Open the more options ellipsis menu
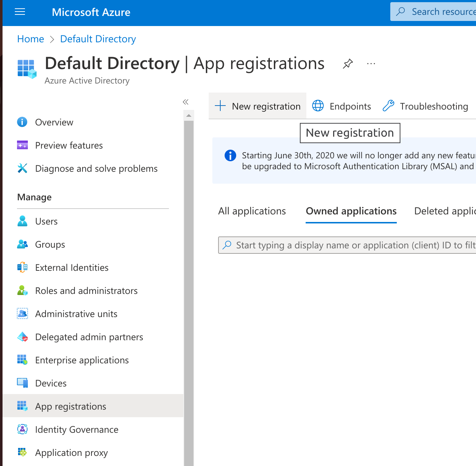Image resolution: width=476 pixels, height=466 pixels. coord(371,63)
